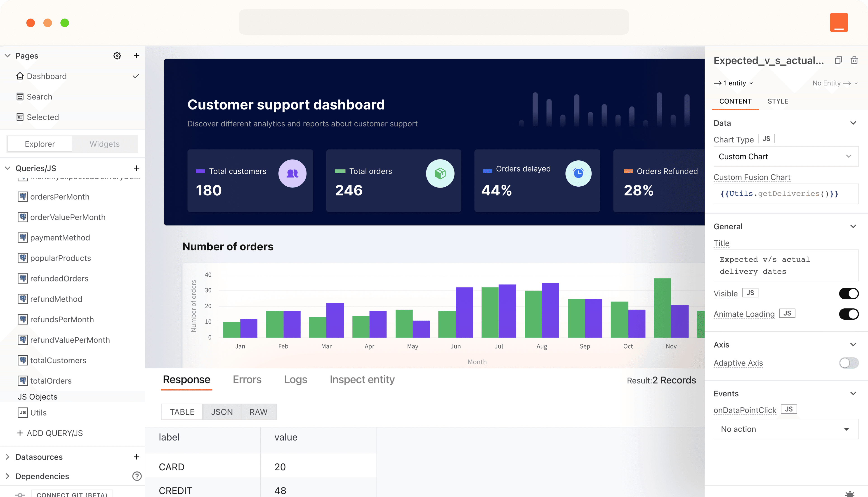Click the JS icon next to Utils
The image size is (868, 497).
click(x=23, y=412)
